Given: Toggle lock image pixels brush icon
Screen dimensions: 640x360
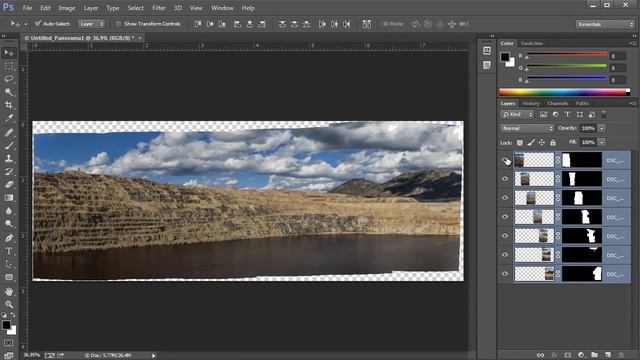Looking at the screenshot, I should 531,142.
